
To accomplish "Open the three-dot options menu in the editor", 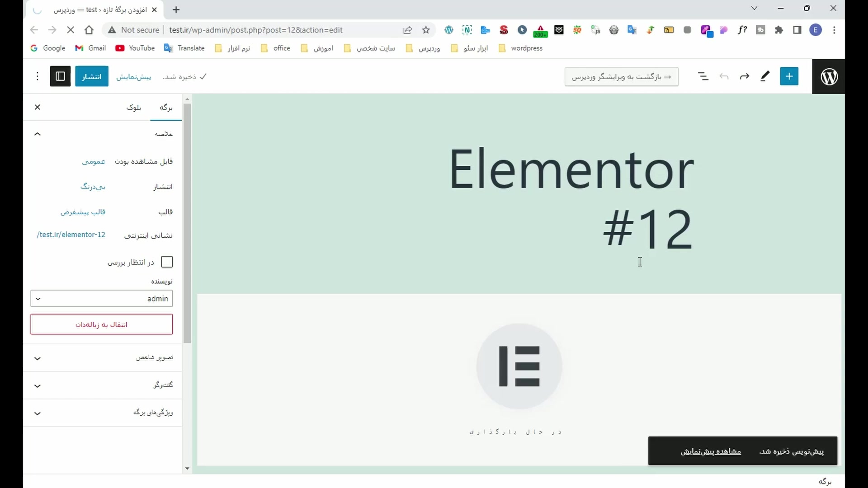I will pyautogui.click(x=38, y=76).
